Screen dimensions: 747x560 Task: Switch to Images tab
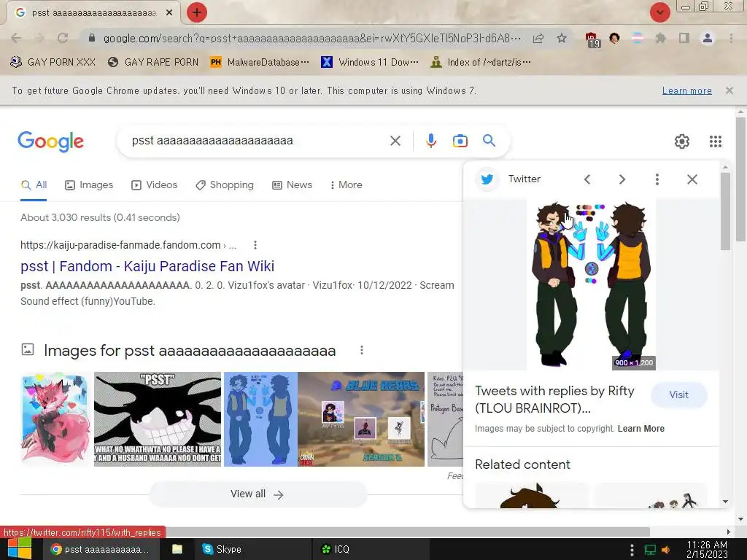pos(89,184)
